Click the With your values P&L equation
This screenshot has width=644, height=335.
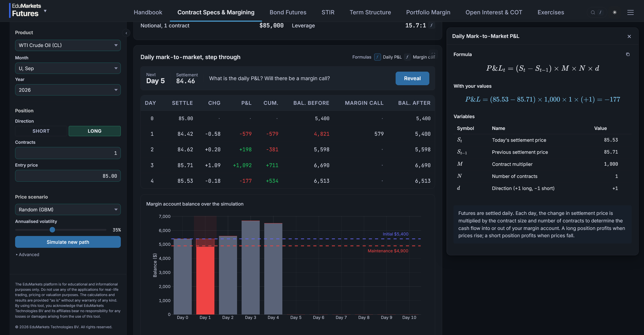tap(542, 100)
